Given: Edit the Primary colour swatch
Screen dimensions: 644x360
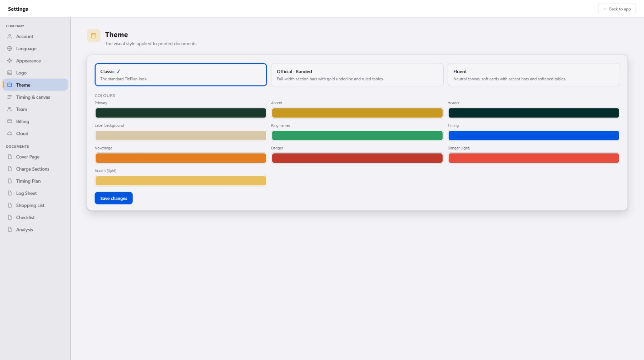Looking at the screenshot, I should 181,113.
